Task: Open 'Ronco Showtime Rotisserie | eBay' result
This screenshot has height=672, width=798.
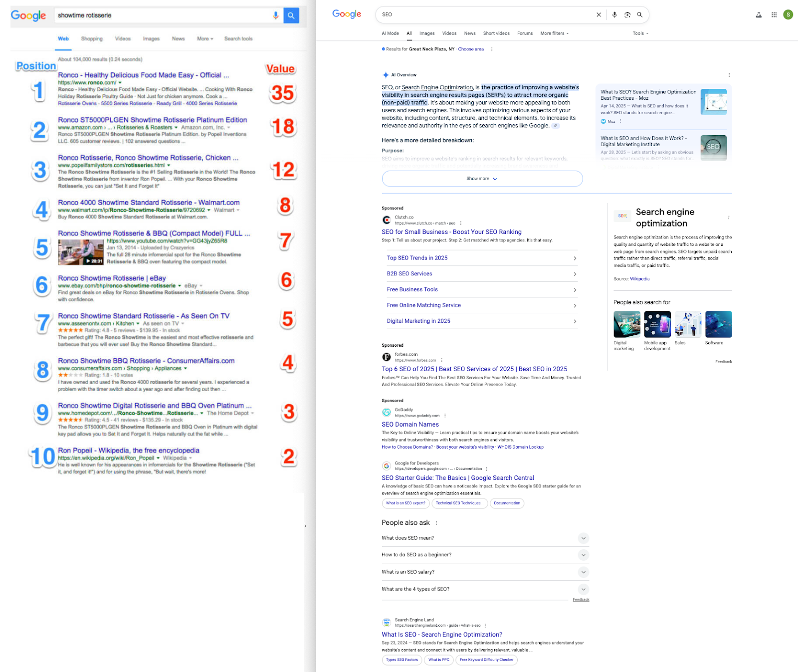Action: (x=112, y=278)
